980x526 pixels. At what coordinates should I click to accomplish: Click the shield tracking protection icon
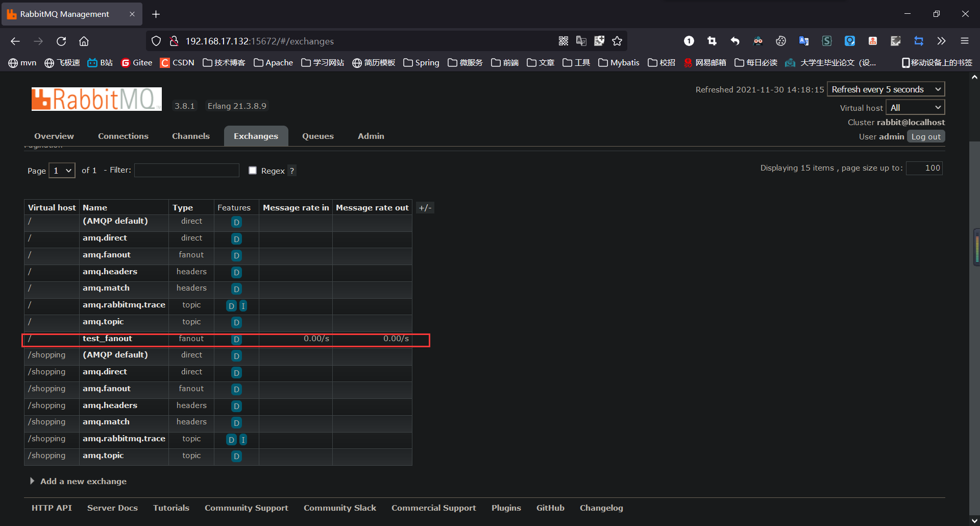[x=156, y=41]
